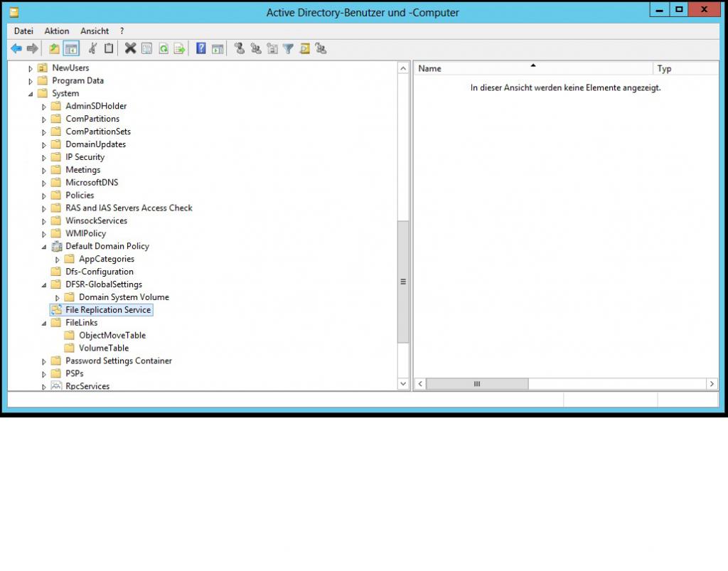Select the Meetings container

(82, 170)
